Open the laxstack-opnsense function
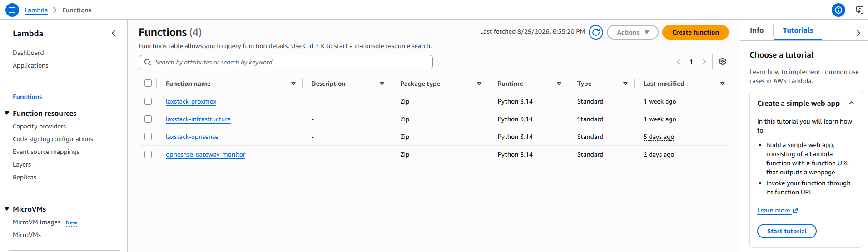This screenshot has width=868, height=252. pos(192,137)
